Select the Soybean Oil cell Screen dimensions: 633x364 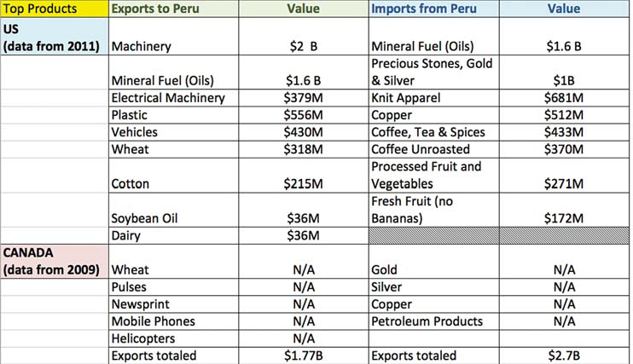click(173, 210)
